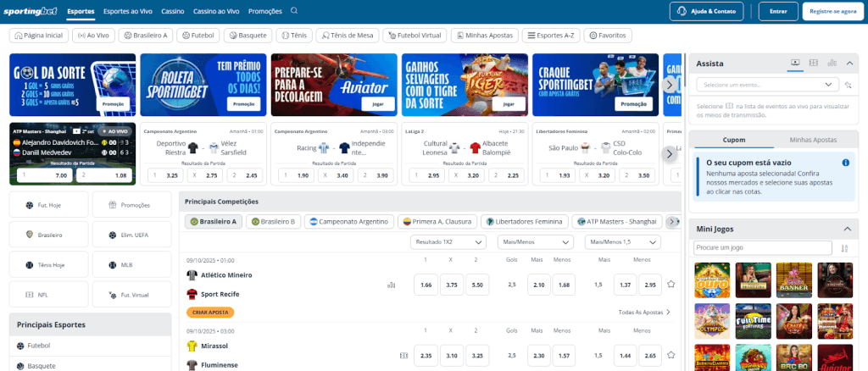Image resolution: width=868 pixels, height=371 pixels.
Task: Select Mirassol win odds 2.35
Action: pyautogui.click(x=426, y=356)
